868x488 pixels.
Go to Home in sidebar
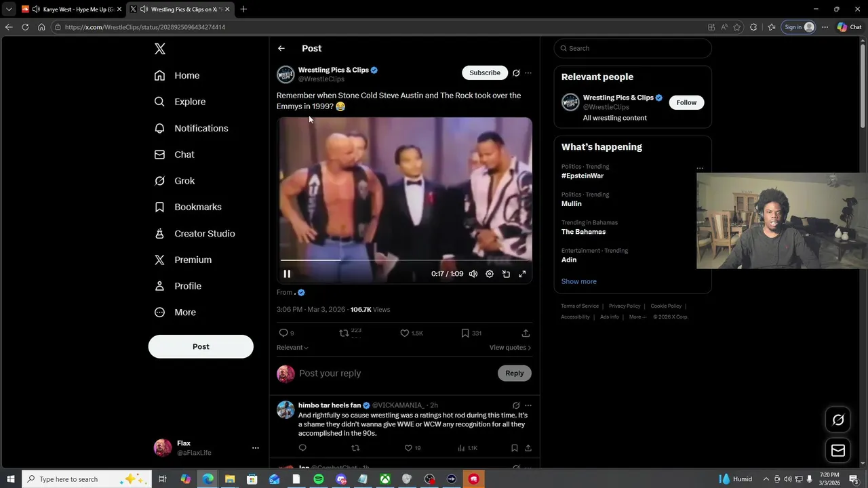(x=177, y=75)
